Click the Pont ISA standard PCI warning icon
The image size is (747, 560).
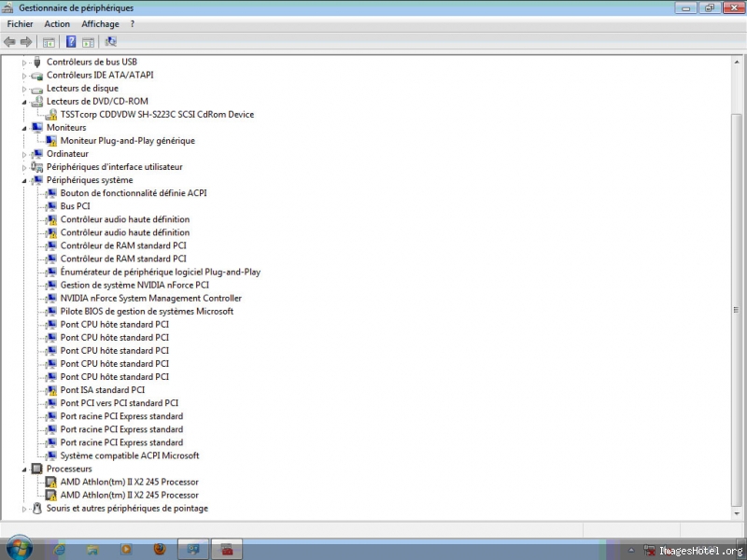click(x=51, y=390)
